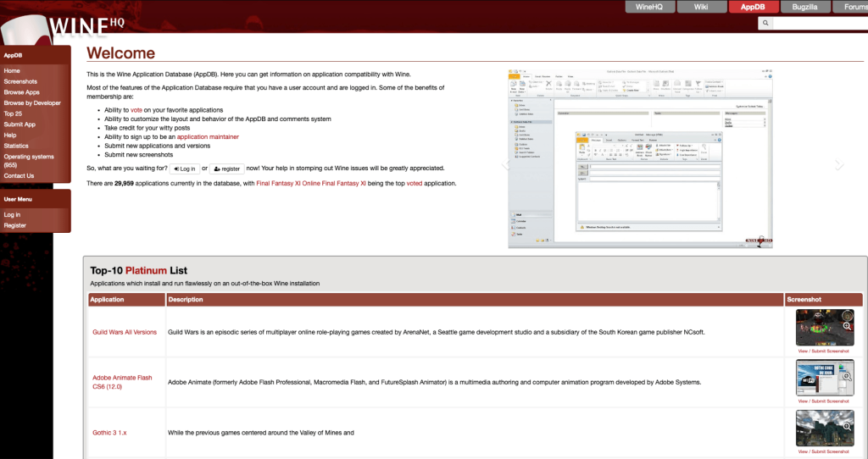Show next carousel screenshot arrow

[x=839, y=164]
